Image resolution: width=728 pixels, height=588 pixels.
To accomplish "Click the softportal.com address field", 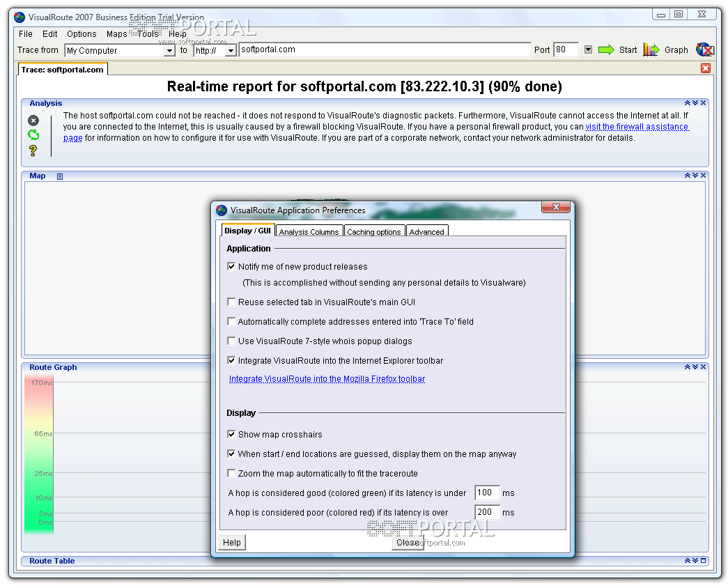I will point(385,49).
